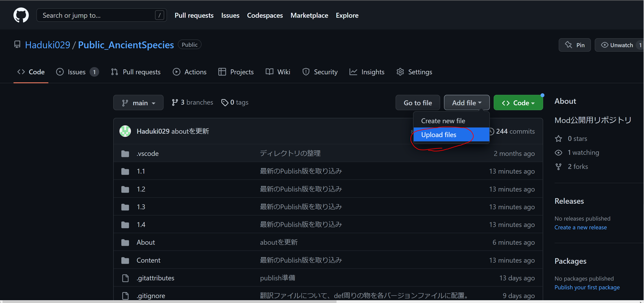This screenshot has height=303, width=644.
Task: Open repository Settings tab
Action: coord(414,72)
